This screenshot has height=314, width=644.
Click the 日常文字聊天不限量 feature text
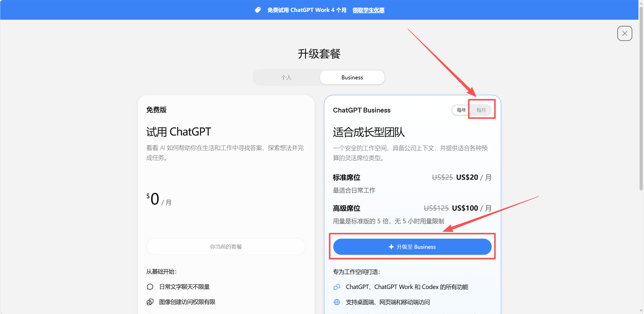coord(184,287)
